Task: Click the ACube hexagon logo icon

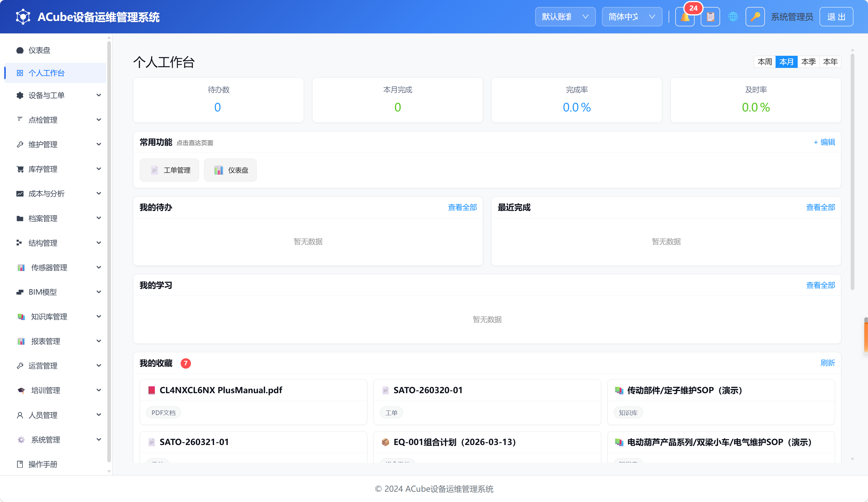Action: click(23, 17)
